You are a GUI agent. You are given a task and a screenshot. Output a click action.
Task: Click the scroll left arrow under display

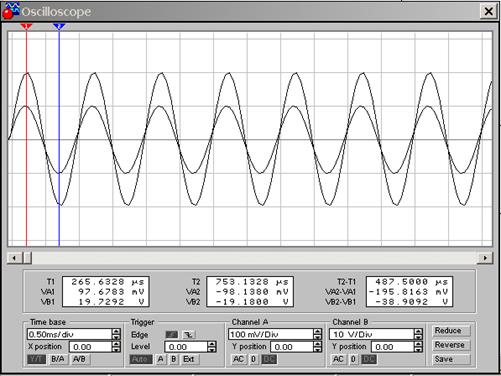tap(14, 258)
